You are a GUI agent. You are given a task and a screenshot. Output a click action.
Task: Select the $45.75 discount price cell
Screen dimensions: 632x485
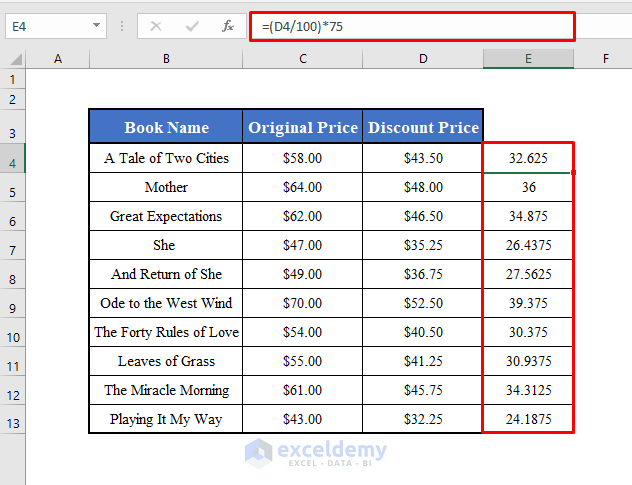pos(423,390)
